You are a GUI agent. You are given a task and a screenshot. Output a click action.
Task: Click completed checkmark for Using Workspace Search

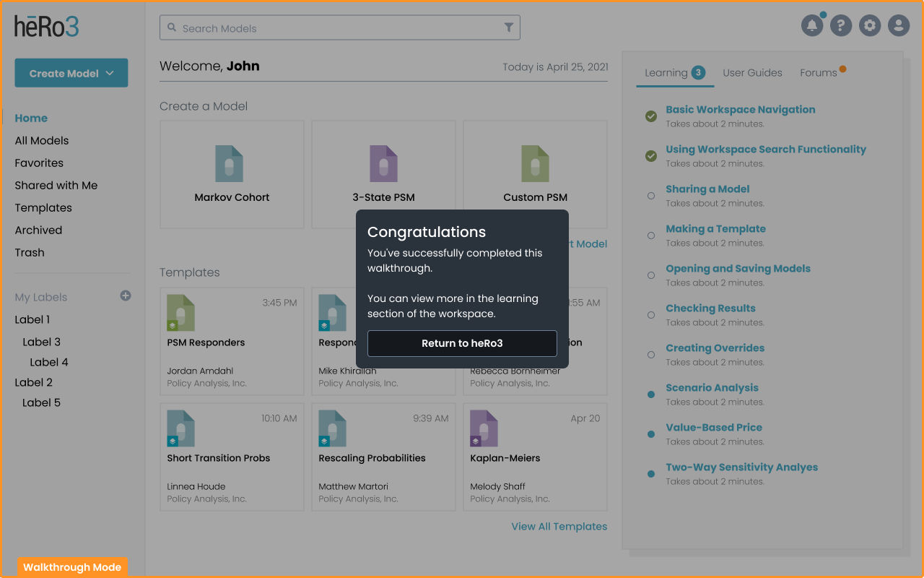(651, 155)
